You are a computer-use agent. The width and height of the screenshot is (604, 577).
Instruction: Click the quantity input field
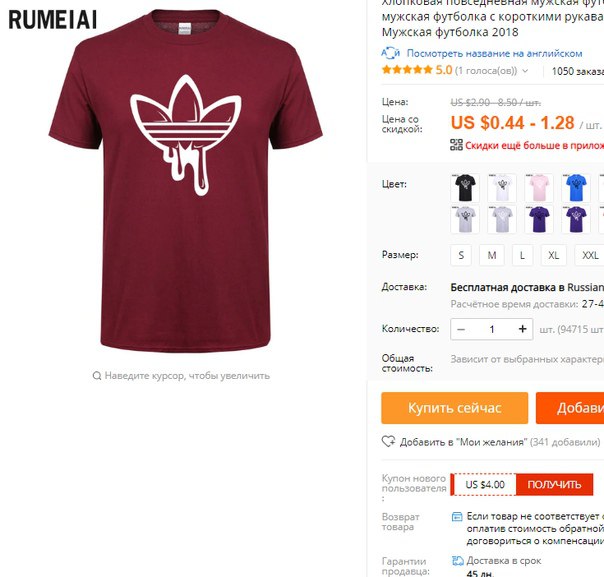coord(492,329)
